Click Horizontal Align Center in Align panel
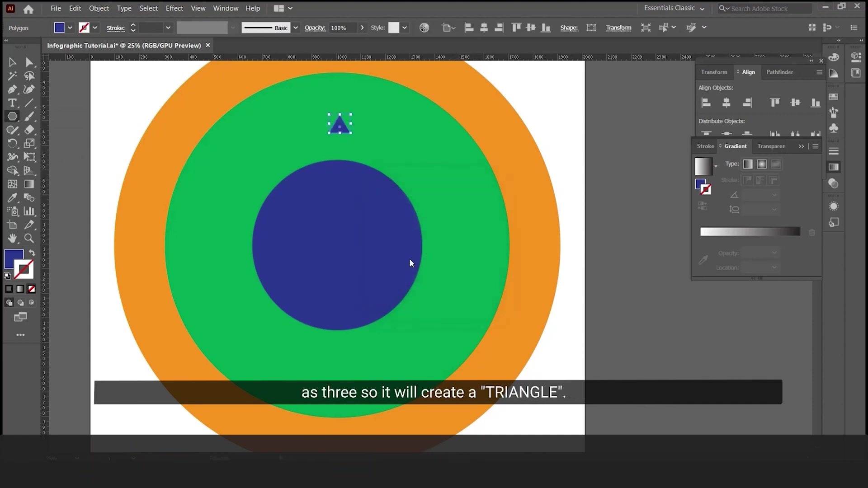The width and height of the screenshot is (868, 488). pos(726,103)
